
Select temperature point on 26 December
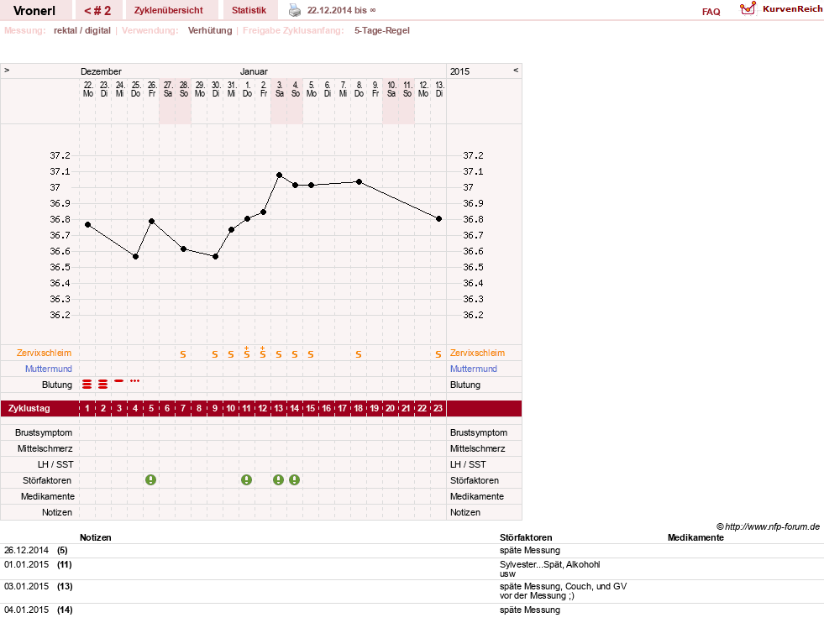pyautogui.click(x=151, y=221)
